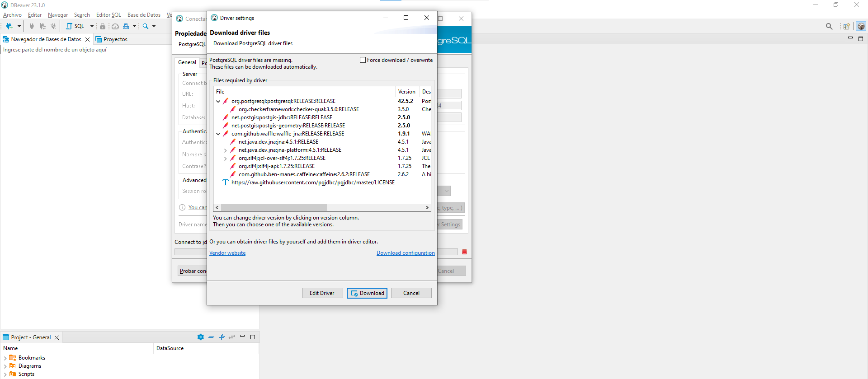Screen dimensions: 868x379
Task: Switch to the Proyectos tab
Action: 111,39
